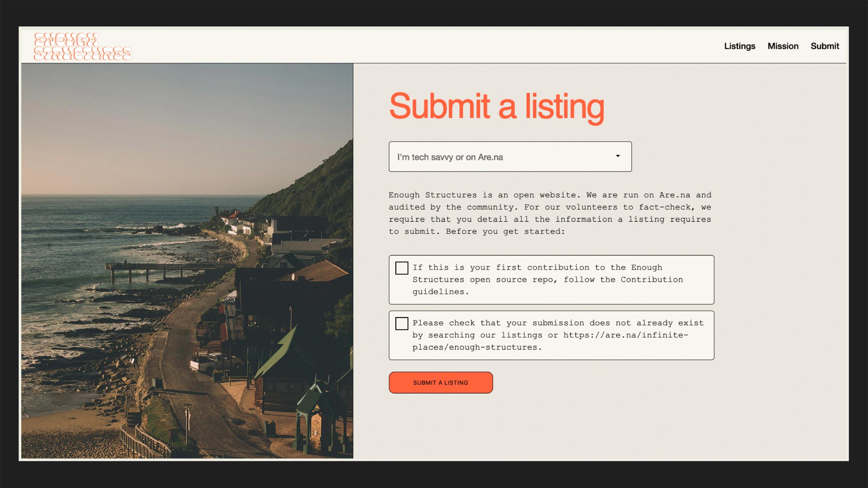
Task: Click "searching our listings" text in second card
Action: [x=485, y=335]
